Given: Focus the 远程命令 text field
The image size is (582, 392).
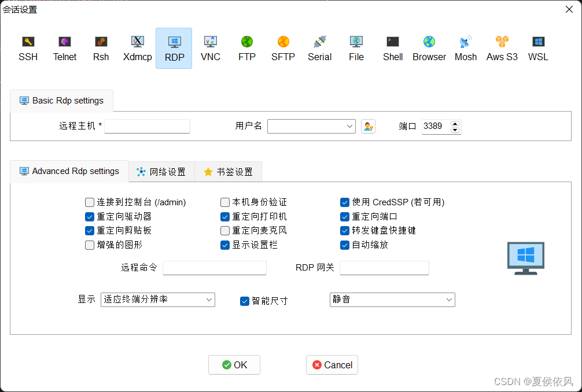Looking at the screenshot, I should point(215,268).
